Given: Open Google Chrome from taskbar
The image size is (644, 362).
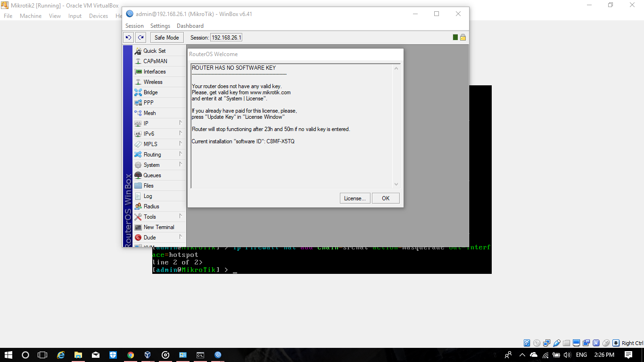Looking at the screenshot, I should point(131,355).
